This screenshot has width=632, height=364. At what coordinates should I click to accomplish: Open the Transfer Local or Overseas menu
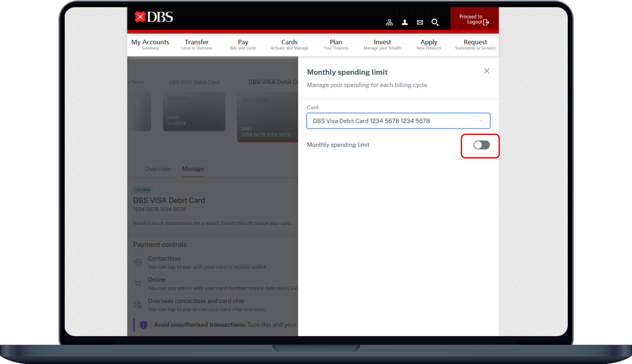(197, 45)
